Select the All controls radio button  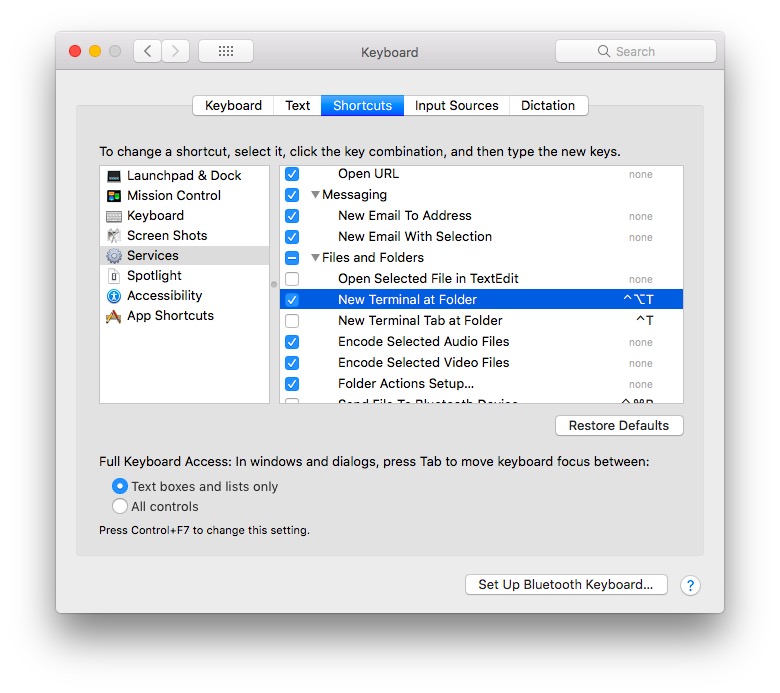click(119, 506)
